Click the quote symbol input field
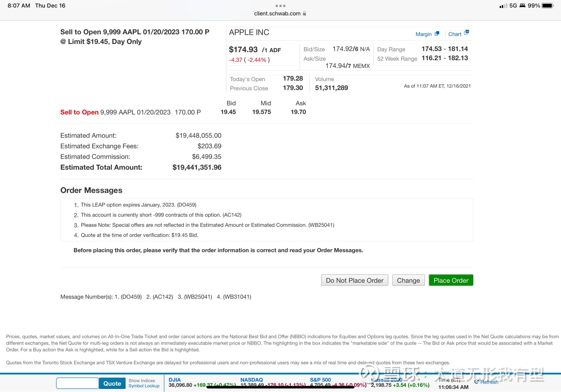 pos(78,383)
